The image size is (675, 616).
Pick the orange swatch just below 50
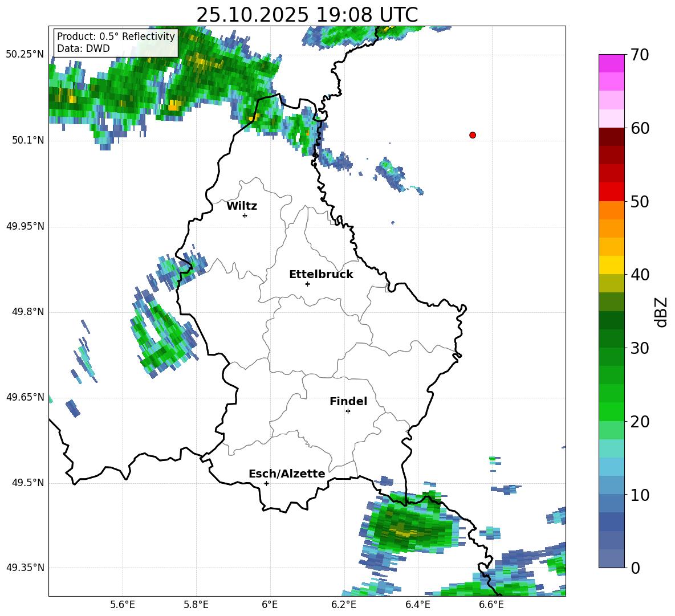[611, 210]
